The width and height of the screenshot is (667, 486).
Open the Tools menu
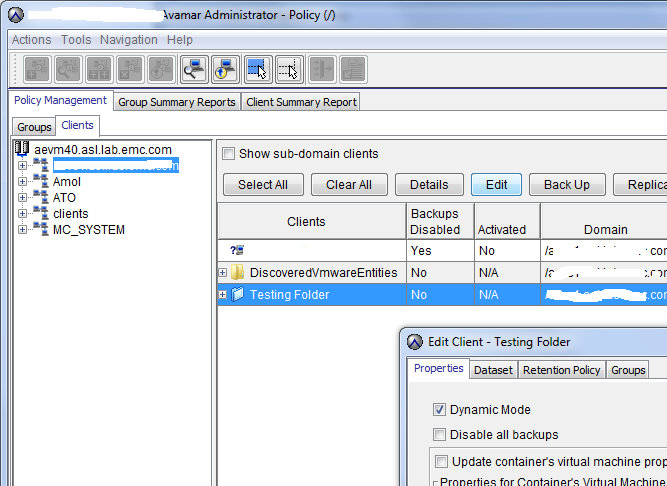(x=76, y=40)
